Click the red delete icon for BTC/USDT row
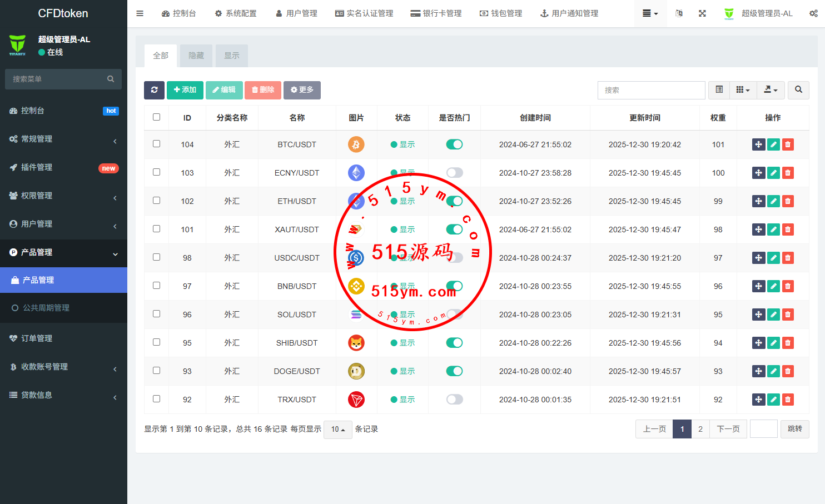This screenshot has width=825, height=504. 788,144
